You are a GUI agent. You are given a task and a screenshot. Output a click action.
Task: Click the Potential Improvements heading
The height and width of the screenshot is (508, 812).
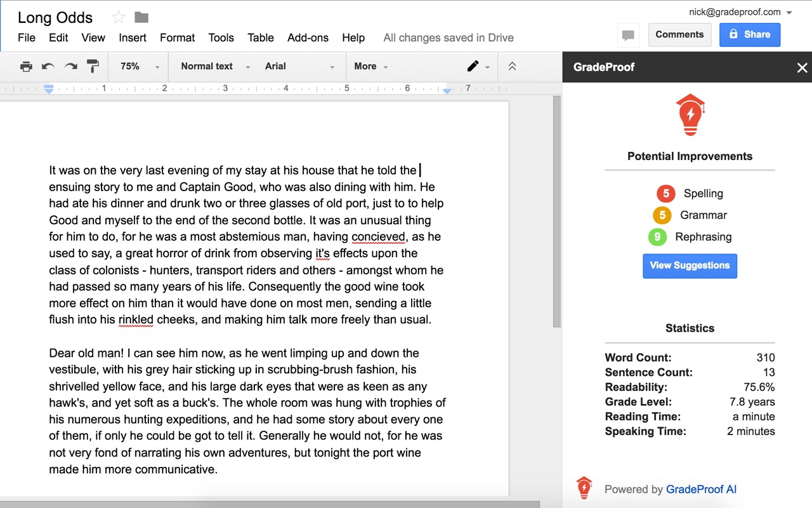point(690,156)
